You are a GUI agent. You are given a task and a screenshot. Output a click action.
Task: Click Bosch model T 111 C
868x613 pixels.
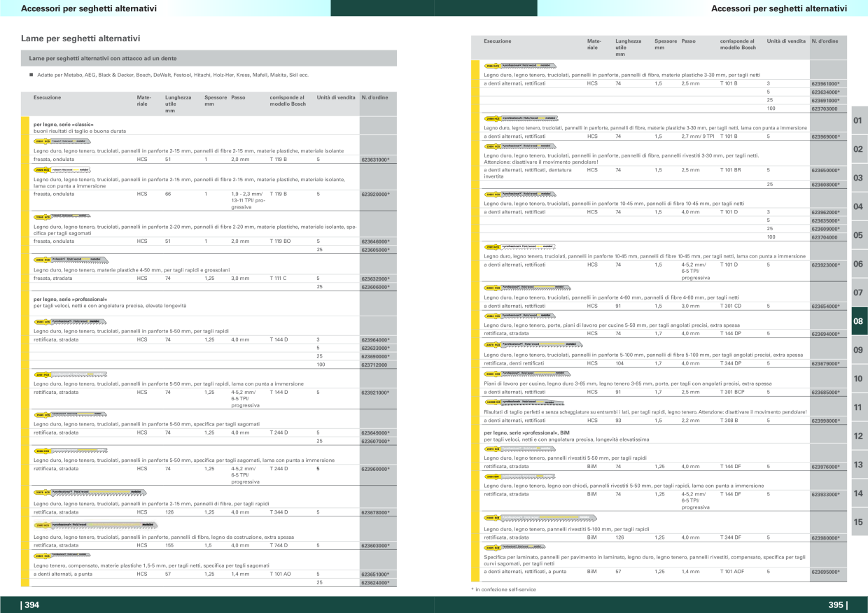279,279
